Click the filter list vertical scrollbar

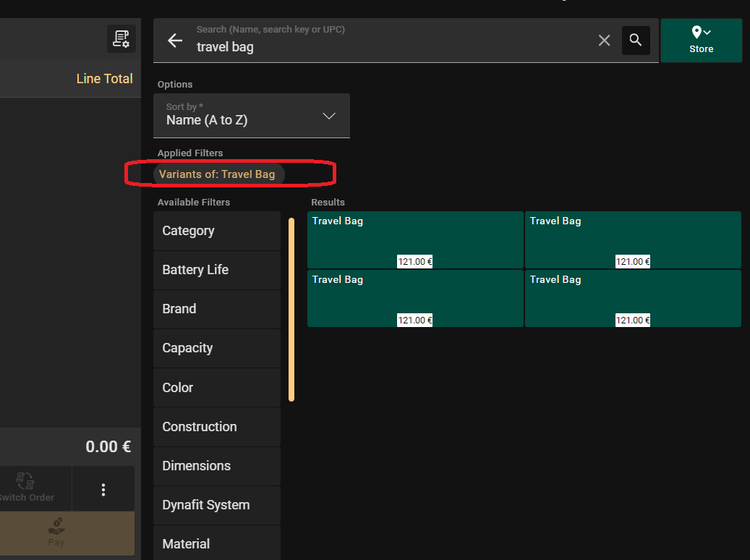[291, 310]
